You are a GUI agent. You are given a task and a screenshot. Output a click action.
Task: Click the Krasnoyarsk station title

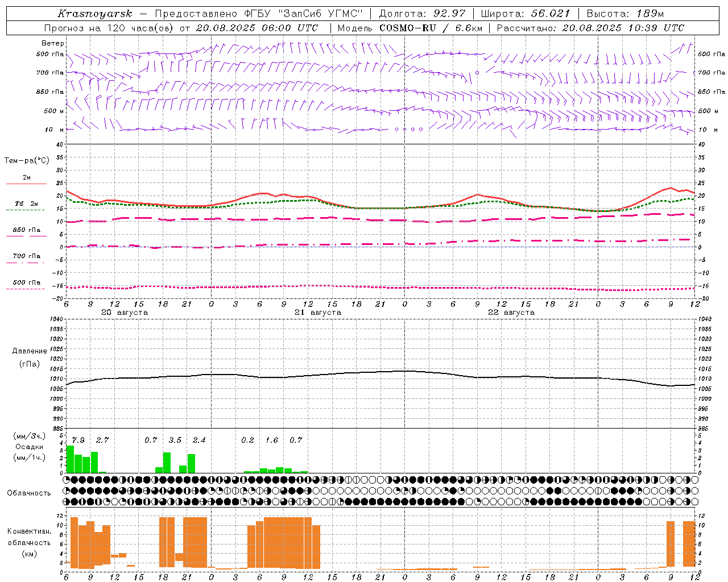pyautogui.click(x=95, y=14)
